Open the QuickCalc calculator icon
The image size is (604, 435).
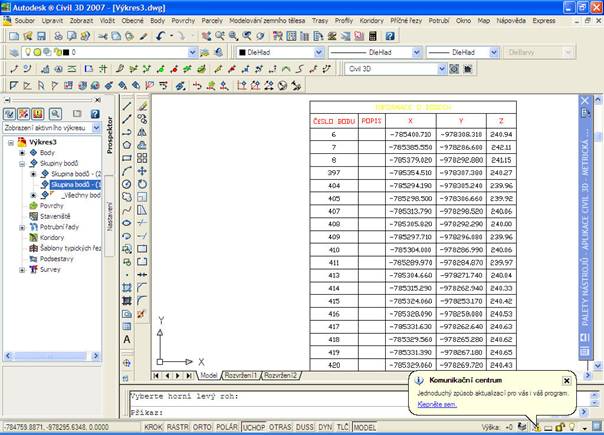(x=372, y=36)
